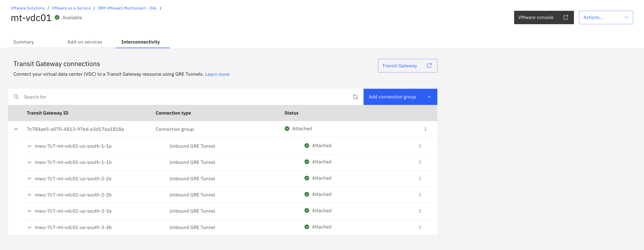Open overflow menu for us-south-2-2b tunnel

420,195
